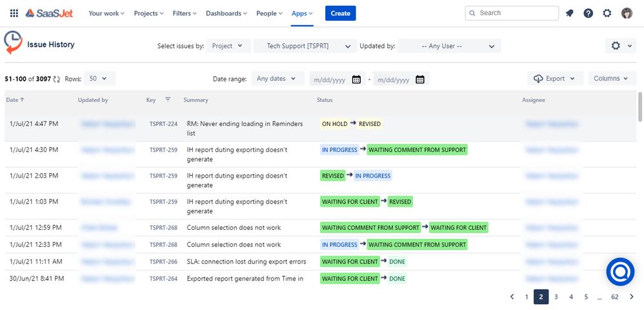Go to page 5
Viewport: 644px width, 310px height.
(586, 297)
